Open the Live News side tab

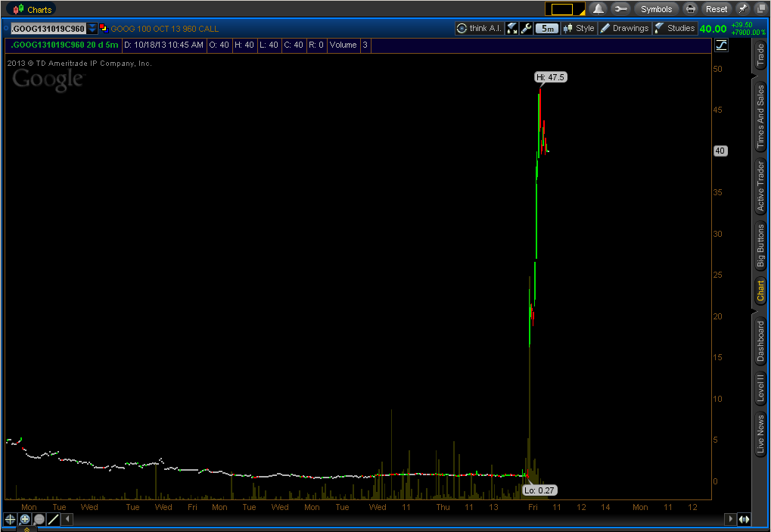click(760, 434)
